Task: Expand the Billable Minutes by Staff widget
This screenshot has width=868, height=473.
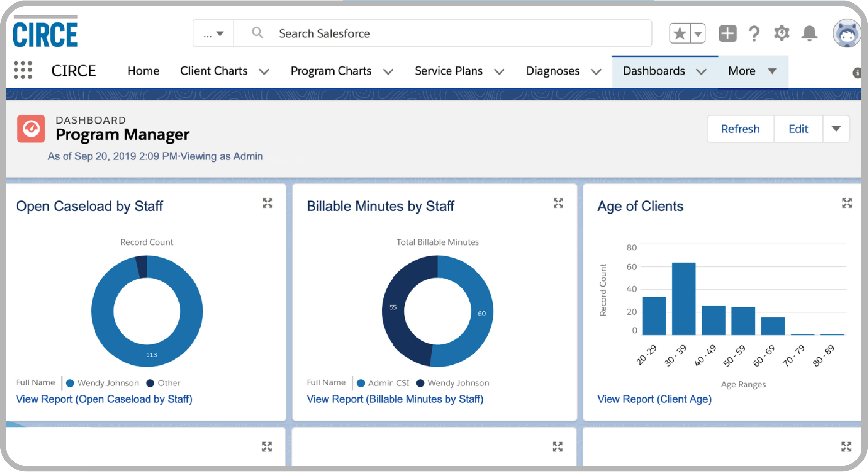Action: point(558,203)
